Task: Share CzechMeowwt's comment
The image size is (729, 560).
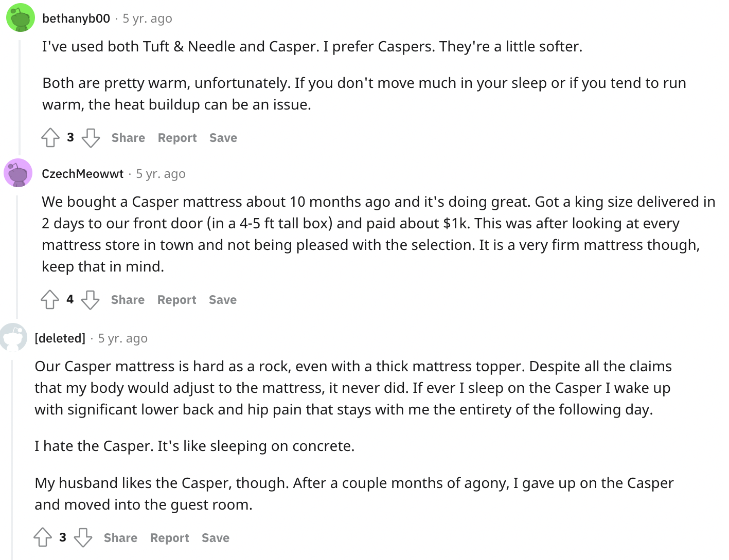Action: (x=128, y=300)
